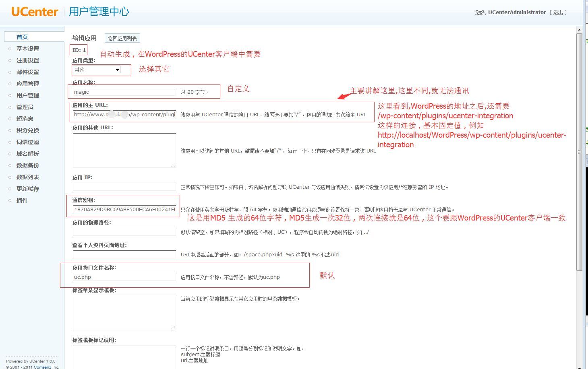The width and height of the screenshot is (588, 369).
Task: Click the 应用 IP input field
Action: coord(124,187)
